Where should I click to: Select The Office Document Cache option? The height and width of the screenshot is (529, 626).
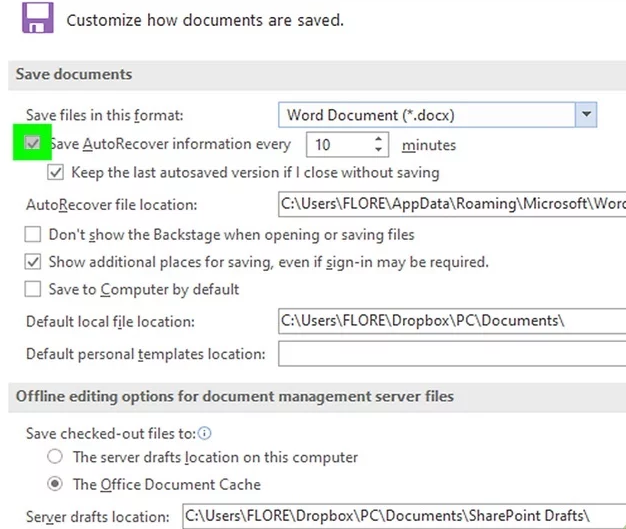point(55,484)
